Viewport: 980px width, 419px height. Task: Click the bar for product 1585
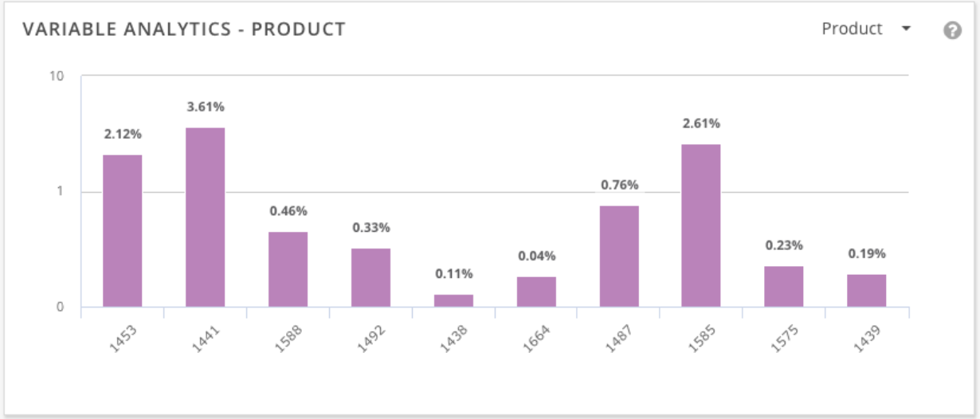[x=701, y=225]
